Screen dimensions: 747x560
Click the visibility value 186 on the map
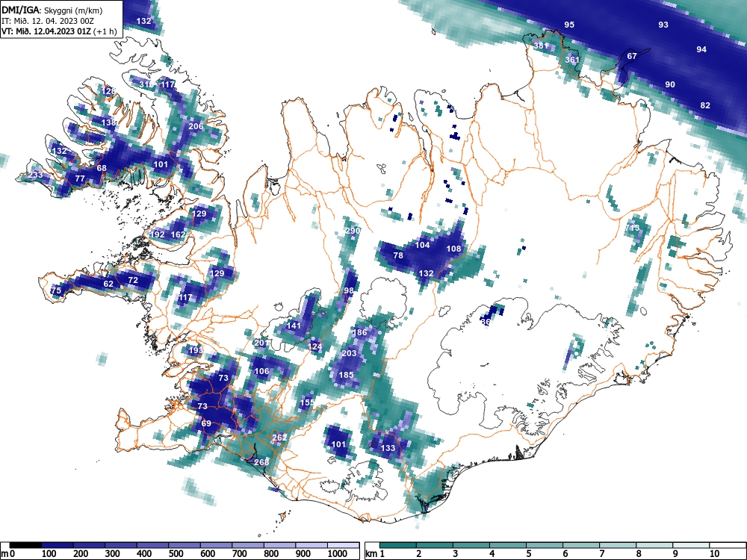(360, 332)
